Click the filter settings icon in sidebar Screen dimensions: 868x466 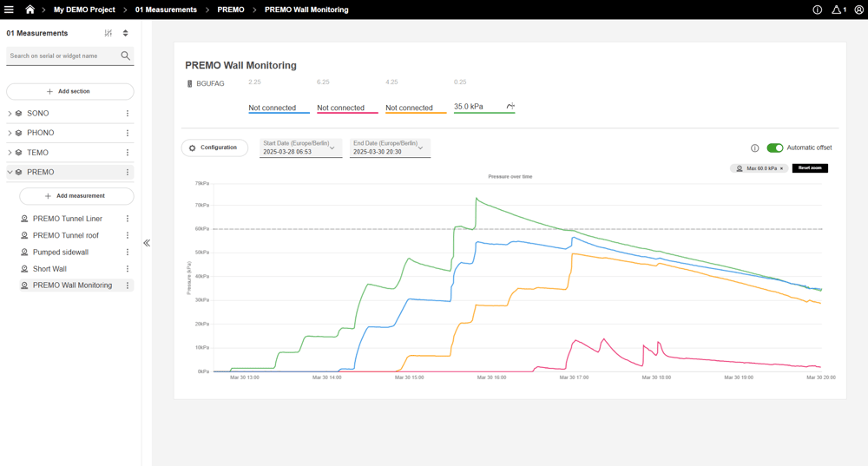pos(108,33)
